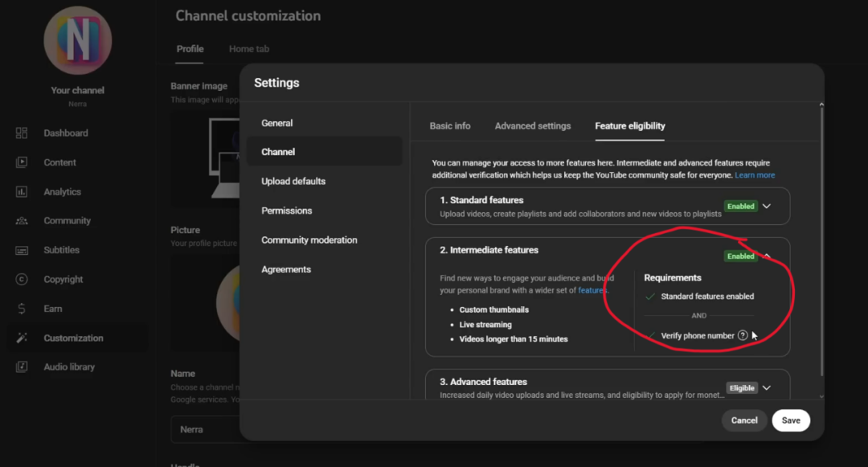868x467 pixels.
Task: Select Customization in the sidebar
Action: 74,338
